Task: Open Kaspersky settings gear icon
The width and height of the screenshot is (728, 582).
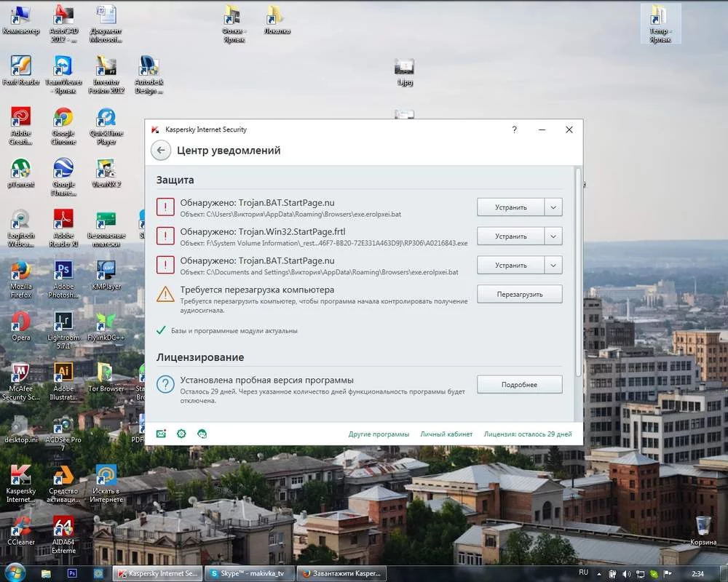Action: [181, 434]
